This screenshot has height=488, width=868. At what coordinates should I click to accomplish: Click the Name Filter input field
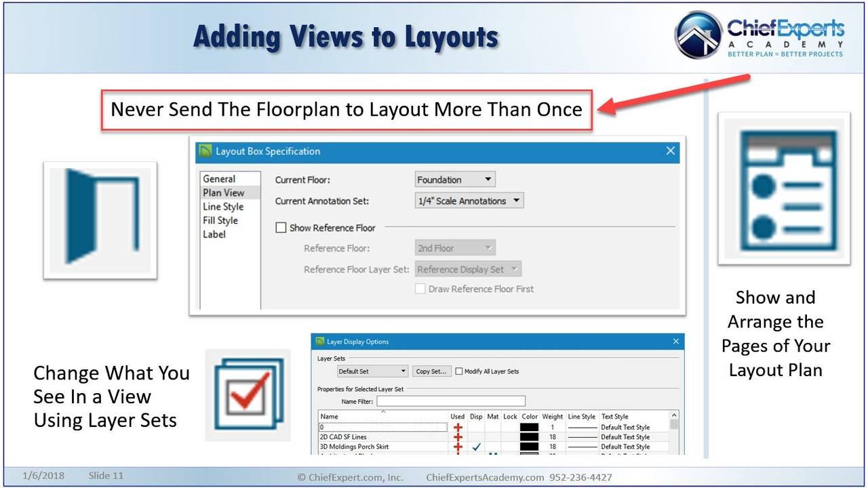click(451, 401)
